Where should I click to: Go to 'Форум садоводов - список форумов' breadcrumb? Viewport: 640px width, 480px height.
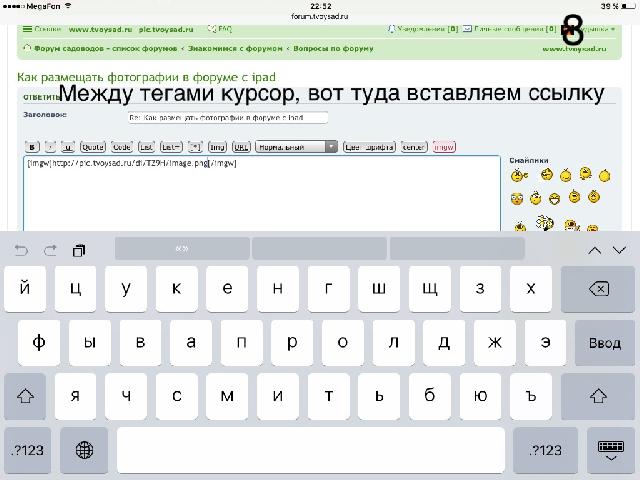pyautogui.click(x=106, y=48)
